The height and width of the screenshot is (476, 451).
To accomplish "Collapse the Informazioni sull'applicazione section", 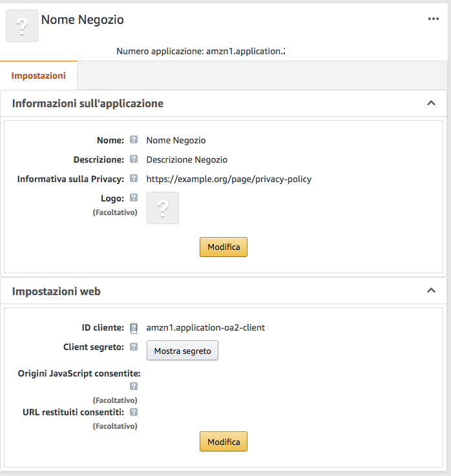I will click(431, 103).
